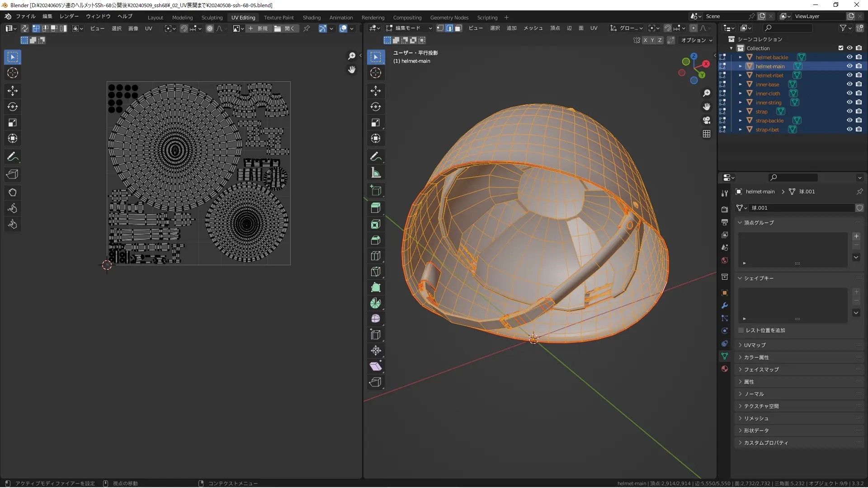This screenshot has height=488, width=868.
Task: Choose the Loop Cut tool
Action: point(376,256)
